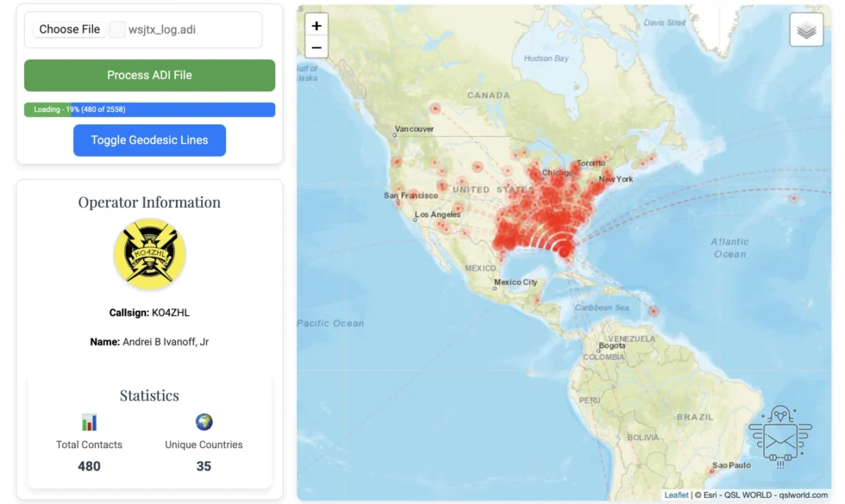Click the Total Contacts count 480
845x504 pixels.
point(89,466)
